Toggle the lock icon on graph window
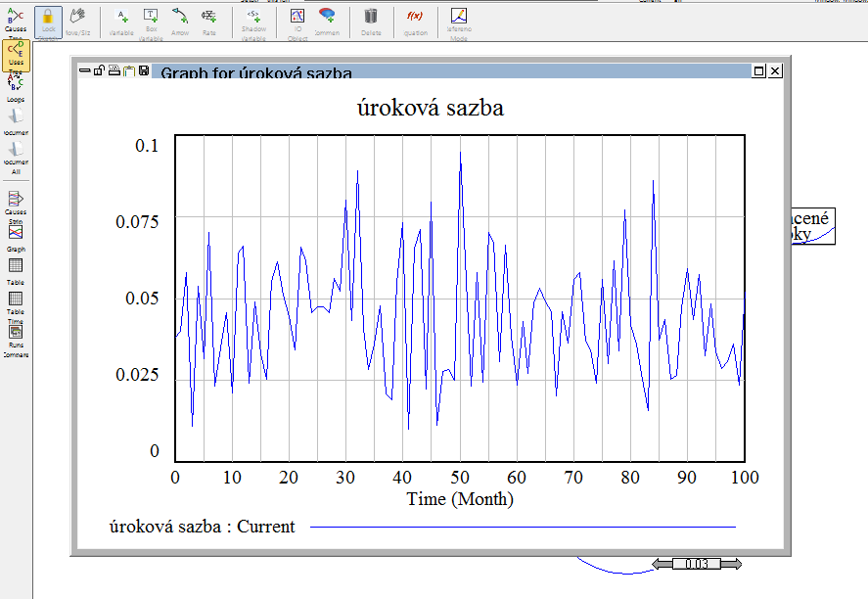The image size is (868, 599). point(99,71)
